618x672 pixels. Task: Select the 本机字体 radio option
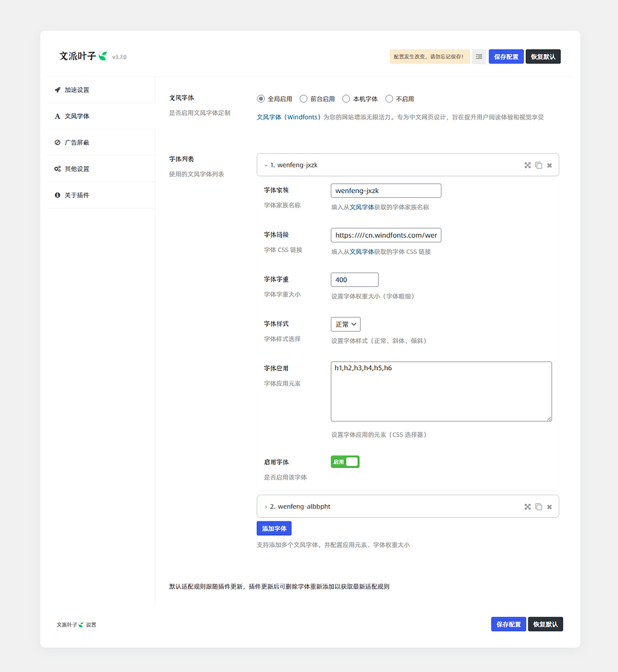tap(346, 99)
